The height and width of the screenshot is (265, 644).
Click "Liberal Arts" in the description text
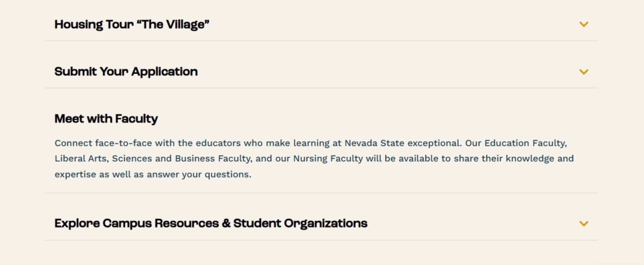pos(81,158)
